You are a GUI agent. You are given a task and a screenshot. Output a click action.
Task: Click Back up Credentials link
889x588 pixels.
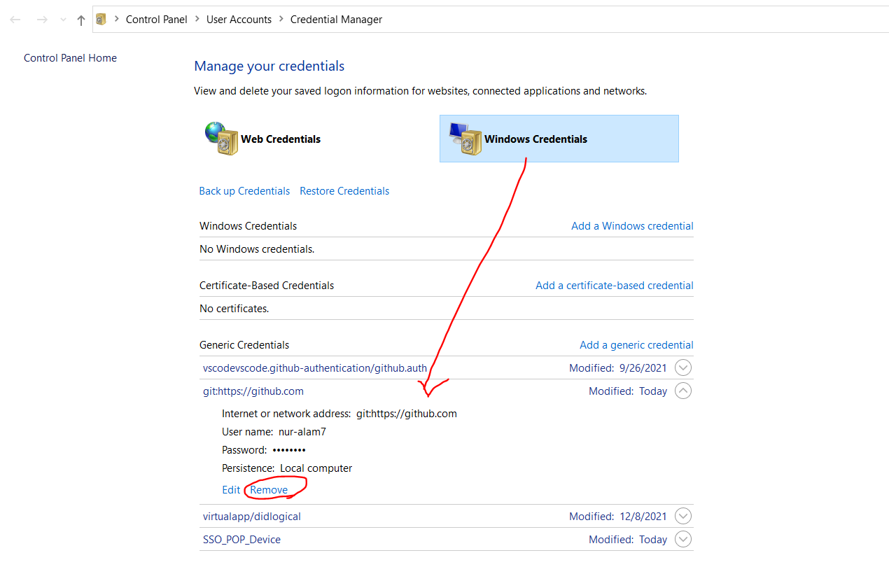coord(244,191)
